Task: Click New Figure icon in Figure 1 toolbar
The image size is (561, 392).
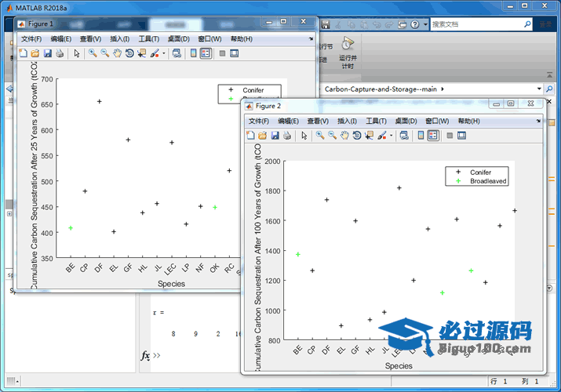Action: [24, 53]
